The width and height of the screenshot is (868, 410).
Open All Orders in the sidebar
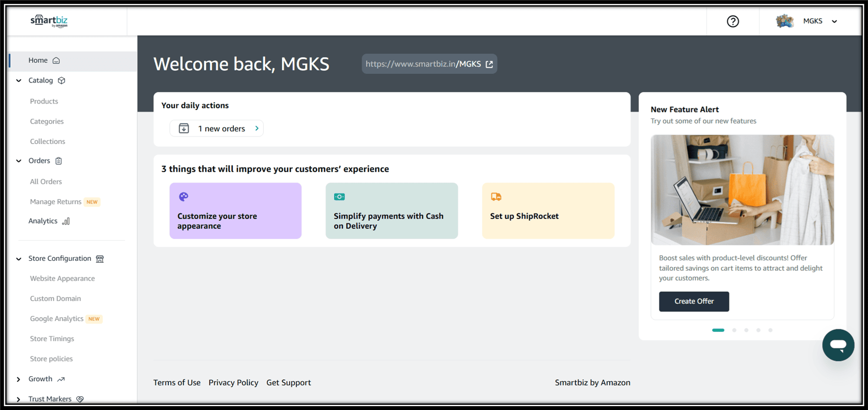pyautogui.click(x=46, y=182)
